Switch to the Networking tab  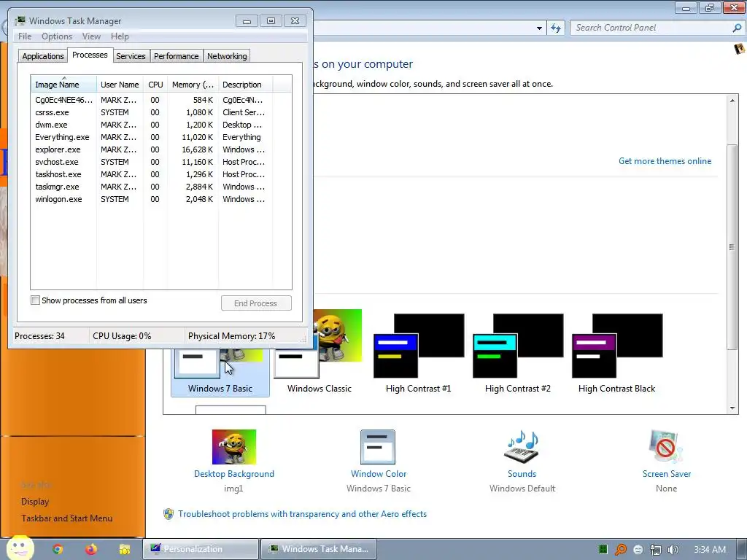227,56
